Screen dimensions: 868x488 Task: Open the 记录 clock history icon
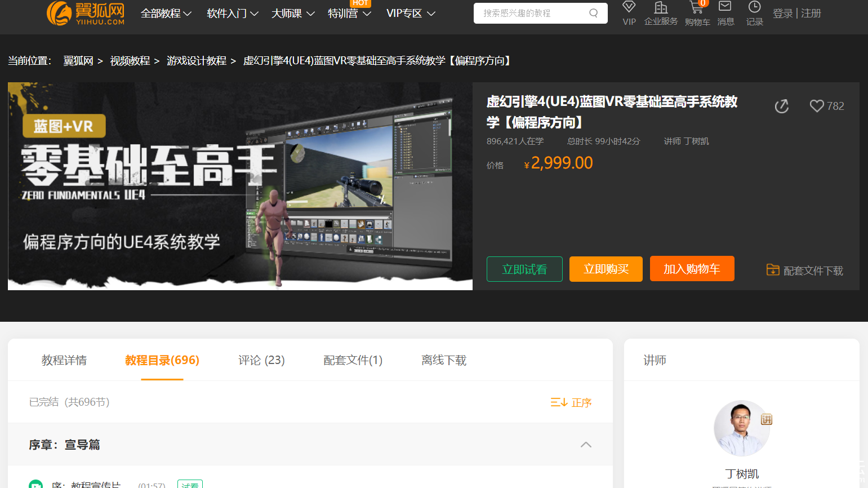click(754, 7)
